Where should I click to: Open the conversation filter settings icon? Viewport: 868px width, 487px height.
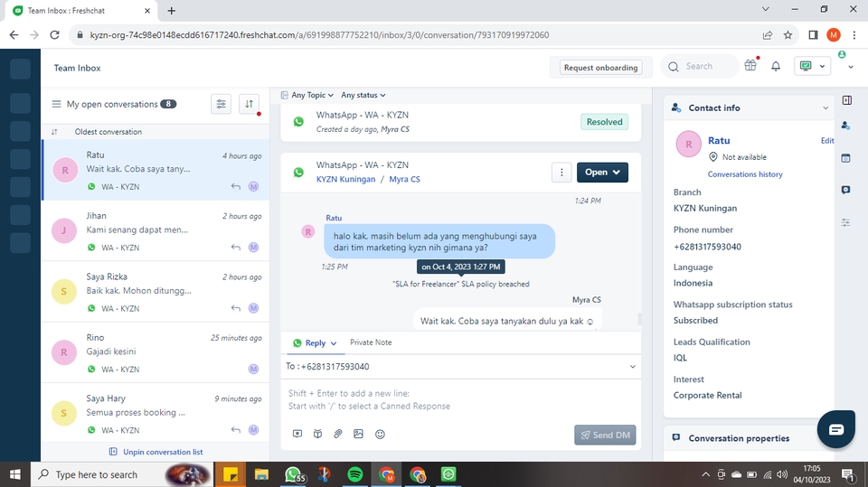point(221,104)
